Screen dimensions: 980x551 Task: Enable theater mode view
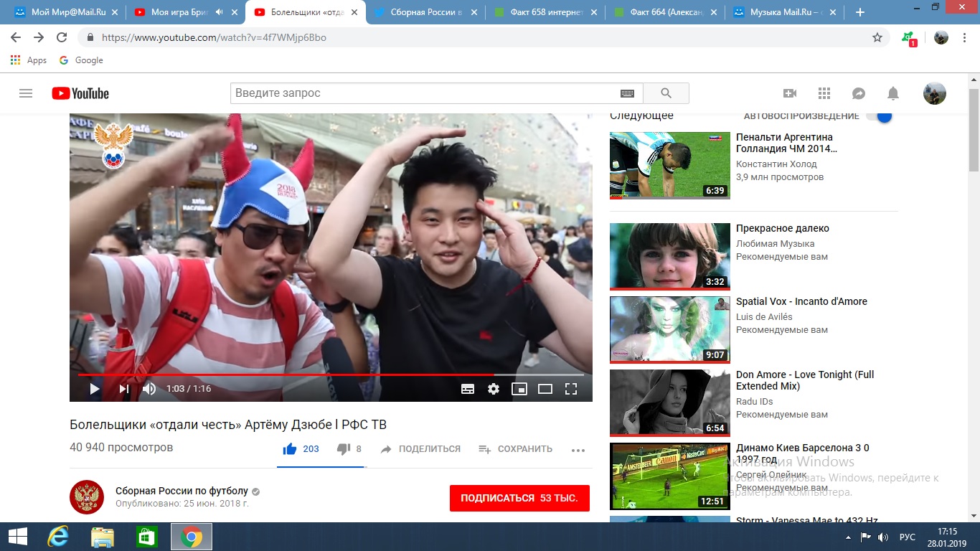pyautogui.click(x=545, y=389)
